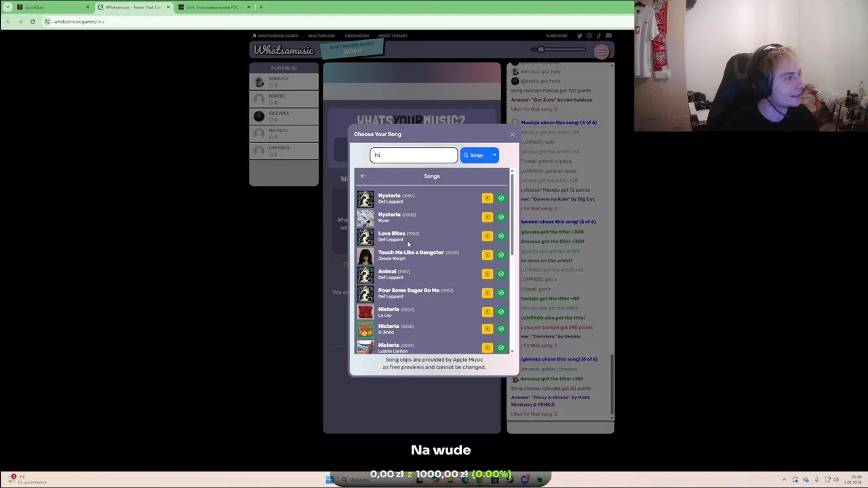The height and width of the screenshot is (488, 868).
Task: Click the browser address bar URL
Action: tap(79, 22)
